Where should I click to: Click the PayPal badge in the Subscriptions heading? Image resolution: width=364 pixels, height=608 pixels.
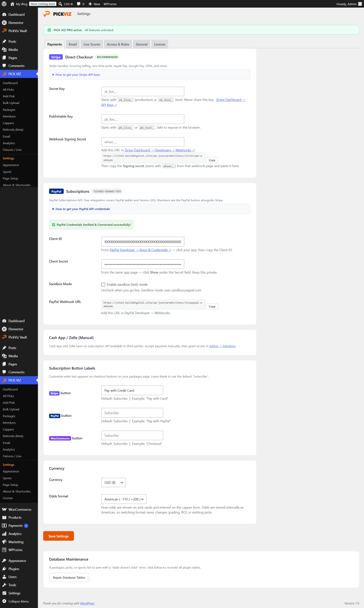pos(57,191)
